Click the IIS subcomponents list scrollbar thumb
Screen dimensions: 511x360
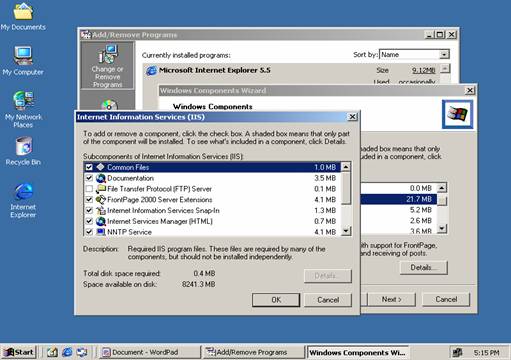point(346,188)
